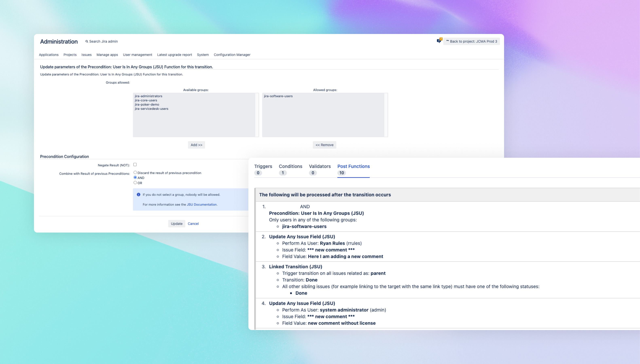Check the Negate Result (NOT) checkbox
The image size is (640, 364).
(135, 164)
